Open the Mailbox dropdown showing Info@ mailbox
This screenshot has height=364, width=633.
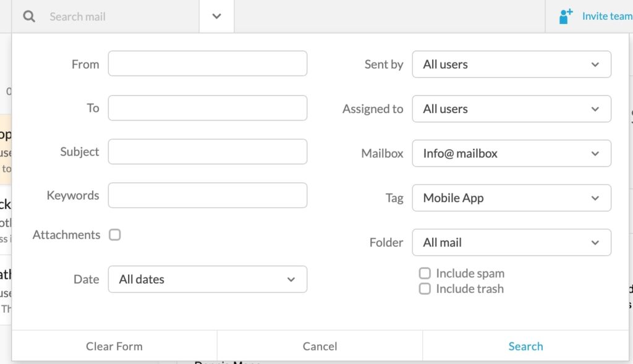click(511, 153)
